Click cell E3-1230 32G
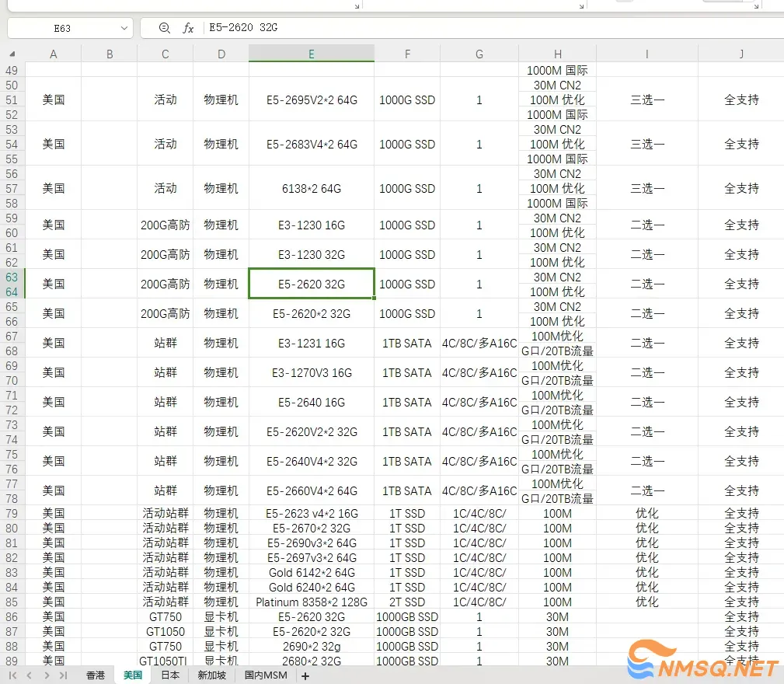The height and width of the screenshot is (684, 784). (x=312, y=255)
